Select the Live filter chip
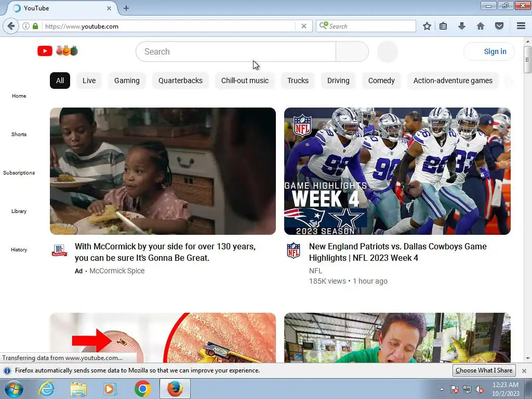The height and width of the screenshot is (399, 532). 89,81
